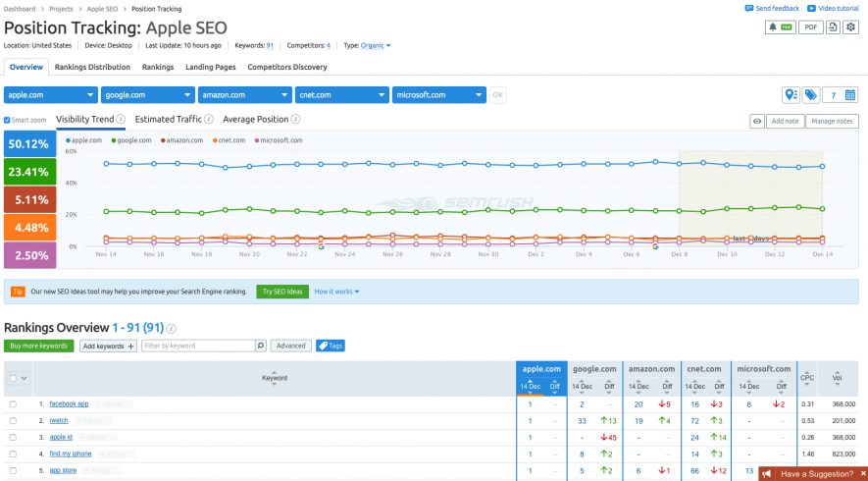
Task: Click orange 4.48% visibility swatch
Action: point(29,228)
